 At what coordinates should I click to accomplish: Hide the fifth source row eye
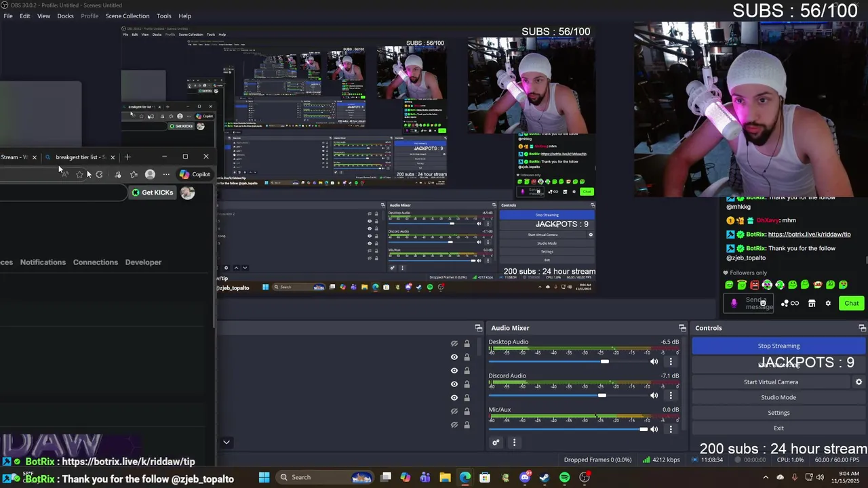[454, 398]
